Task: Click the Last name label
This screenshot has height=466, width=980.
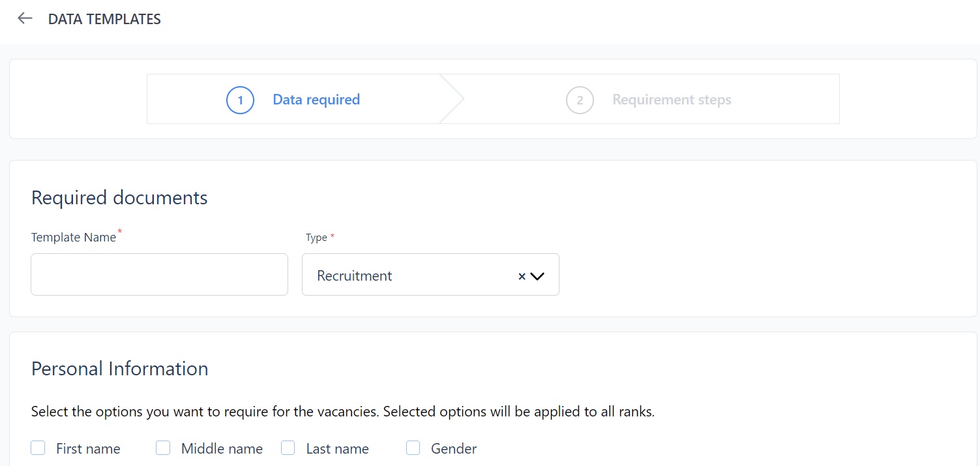Action: click(x=337, y=449)
